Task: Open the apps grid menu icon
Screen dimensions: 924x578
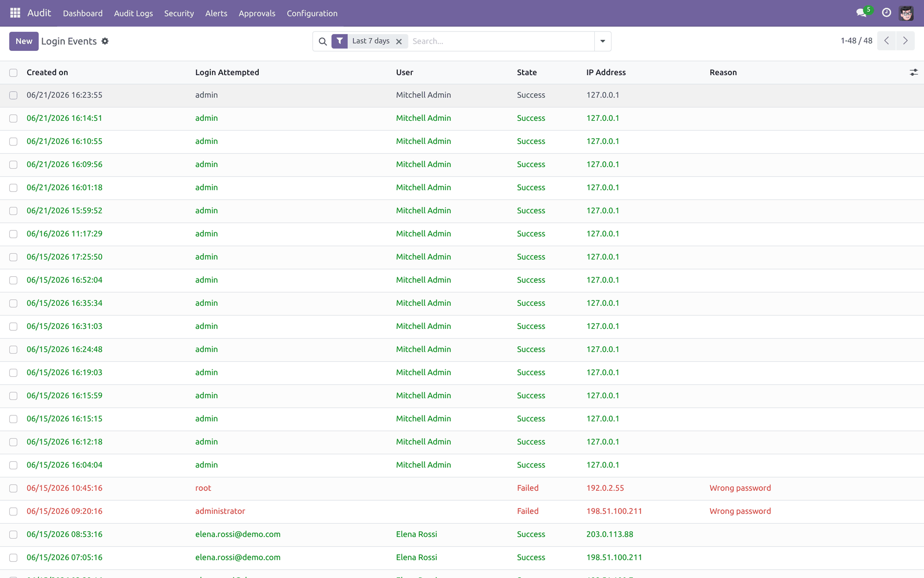Action: tap(15, 13)
